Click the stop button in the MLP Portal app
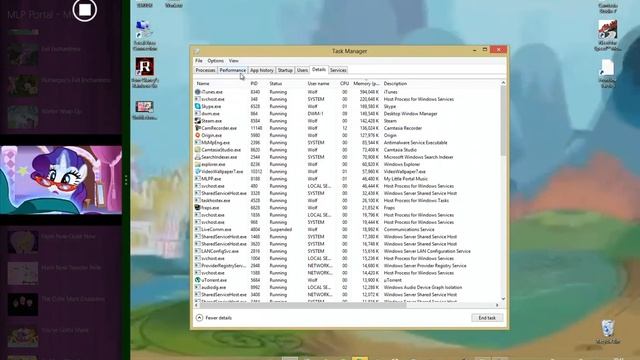 [85, 10]
